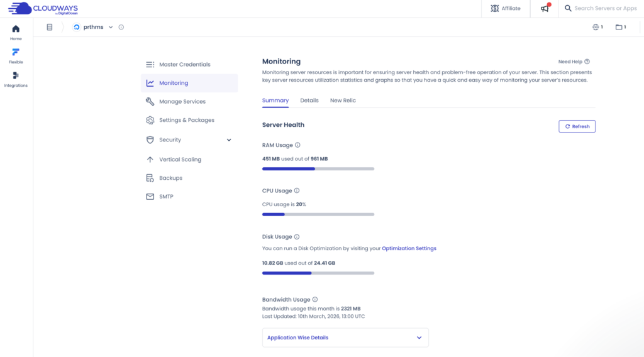Open the Optimization Settings link

[409, 248]
